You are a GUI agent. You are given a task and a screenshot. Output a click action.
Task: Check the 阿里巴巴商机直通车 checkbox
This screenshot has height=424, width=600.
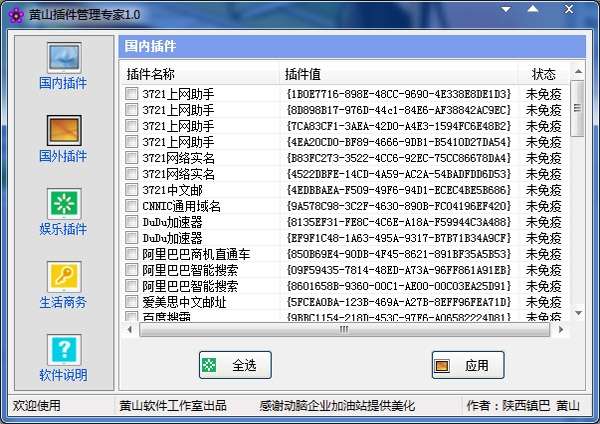[x=132, y=254]
